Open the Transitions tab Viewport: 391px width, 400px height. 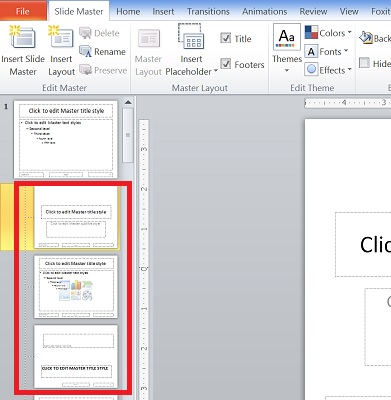(208, 12)
